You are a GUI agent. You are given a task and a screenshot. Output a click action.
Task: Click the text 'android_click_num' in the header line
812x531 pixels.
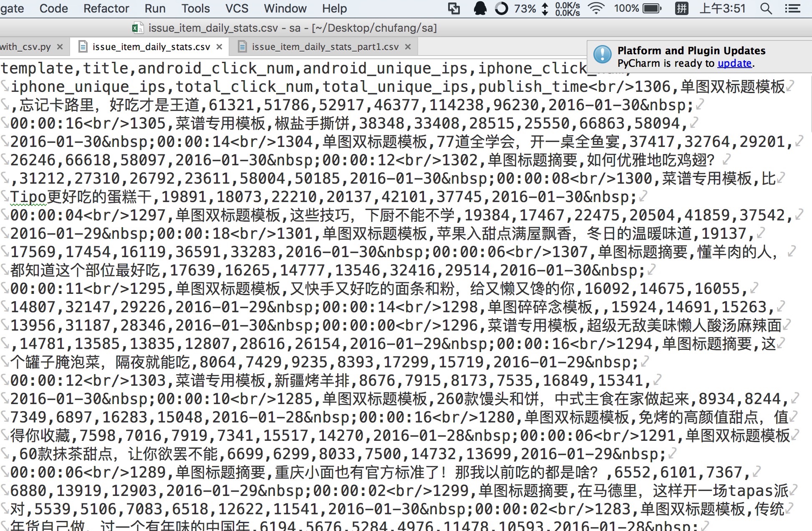tap(215, 68)
